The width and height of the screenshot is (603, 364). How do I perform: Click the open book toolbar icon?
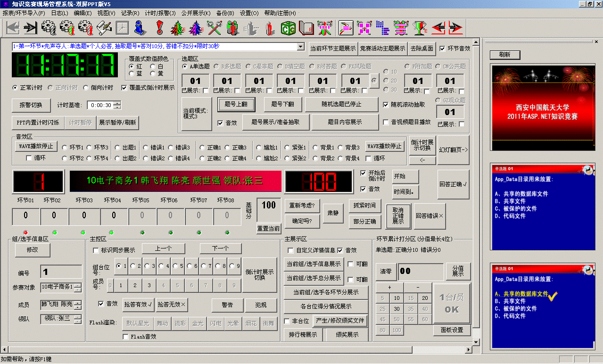coord(306,28)
